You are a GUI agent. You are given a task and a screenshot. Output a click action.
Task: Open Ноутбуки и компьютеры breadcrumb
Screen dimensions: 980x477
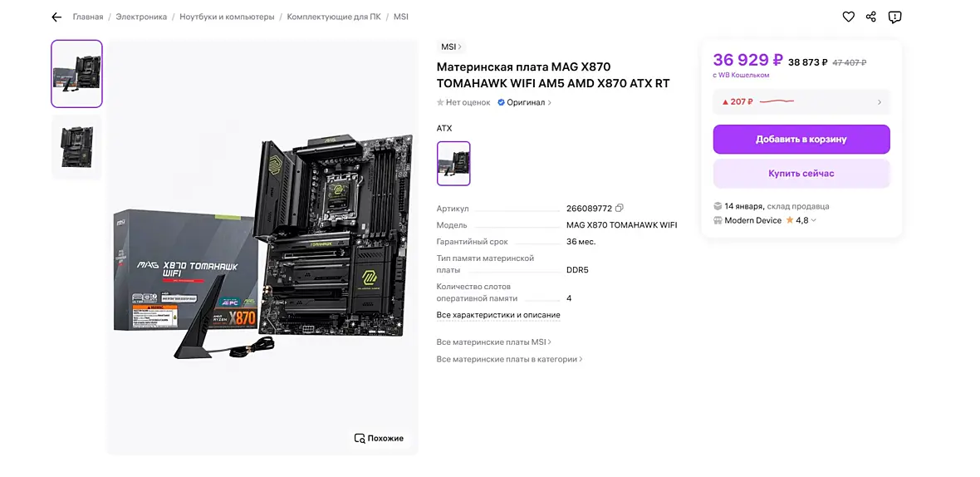pyautogui.click(x=227, y=17)
